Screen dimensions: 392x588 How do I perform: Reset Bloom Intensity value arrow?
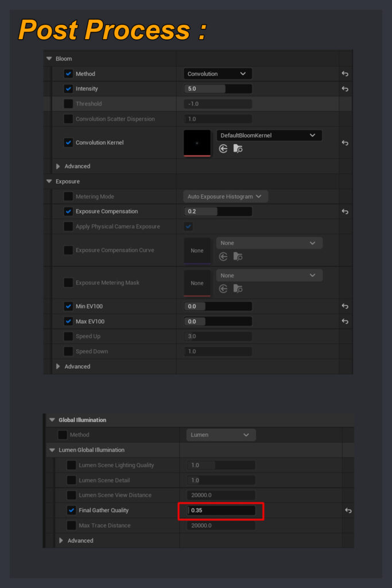click(345, 89)
